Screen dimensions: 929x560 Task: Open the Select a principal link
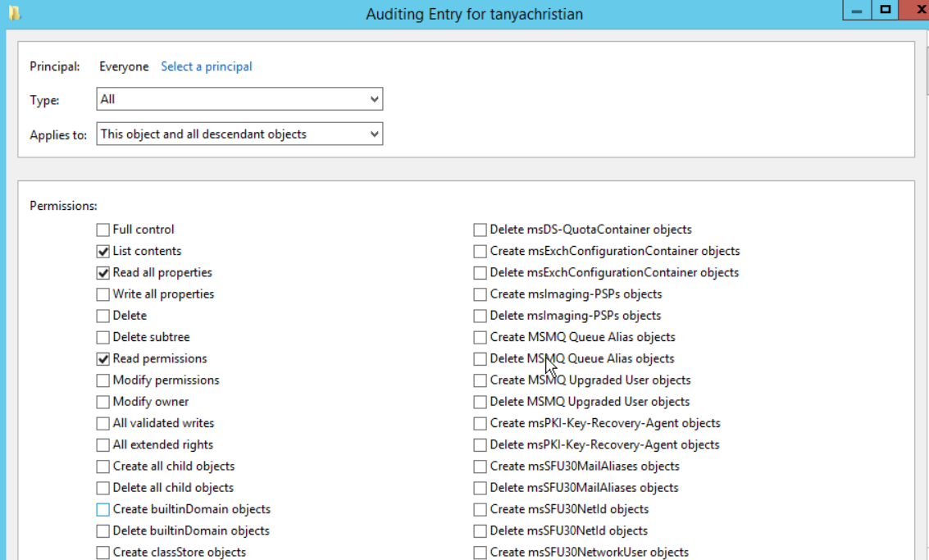point(206,66)
